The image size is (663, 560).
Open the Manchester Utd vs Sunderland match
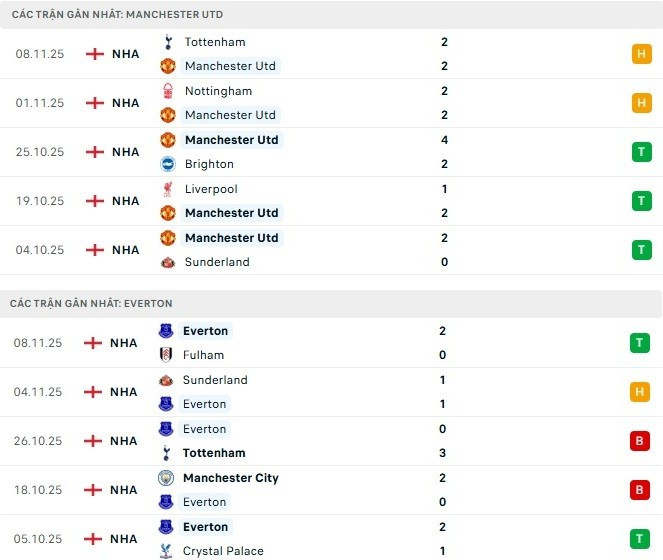coord(300,250)
